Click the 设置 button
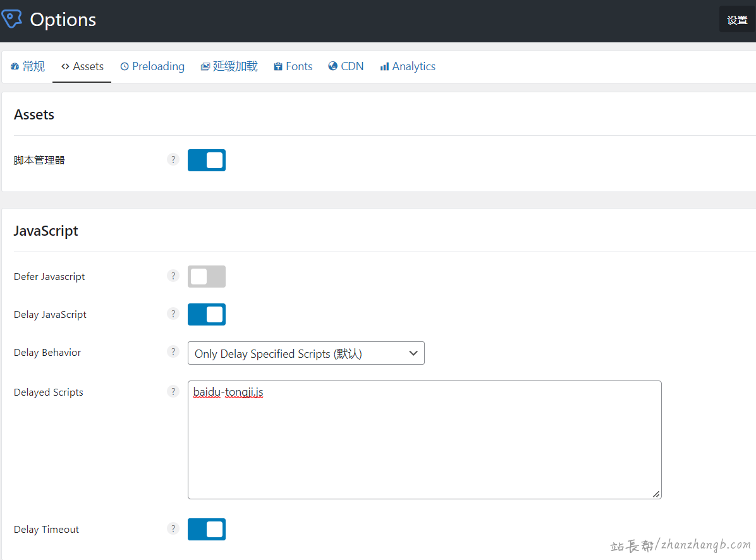The width and height of the screenshot is (756, 560). (737, 20)
